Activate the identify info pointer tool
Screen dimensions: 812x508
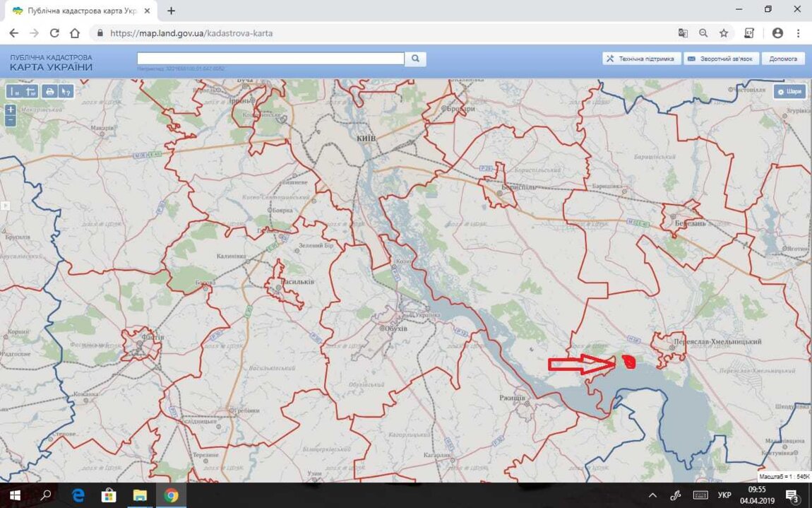pyautogui.click(x=66, y=91)
